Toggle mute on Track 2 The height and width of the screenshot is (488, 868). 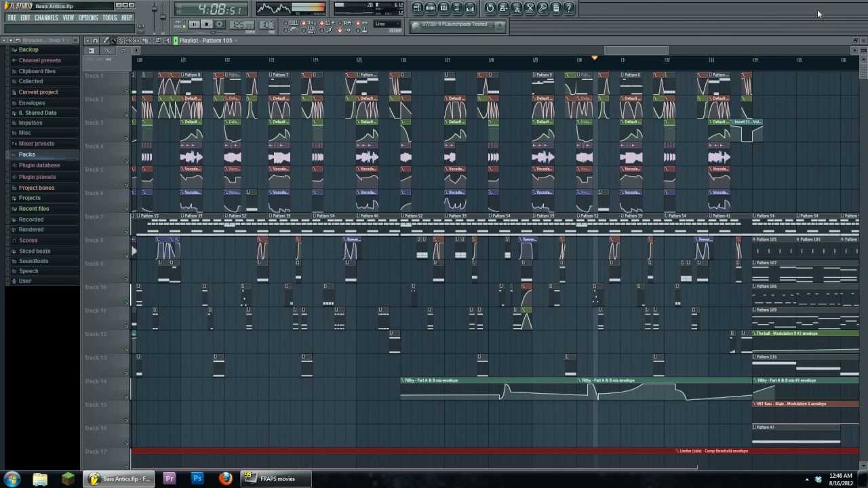[126, 115]
